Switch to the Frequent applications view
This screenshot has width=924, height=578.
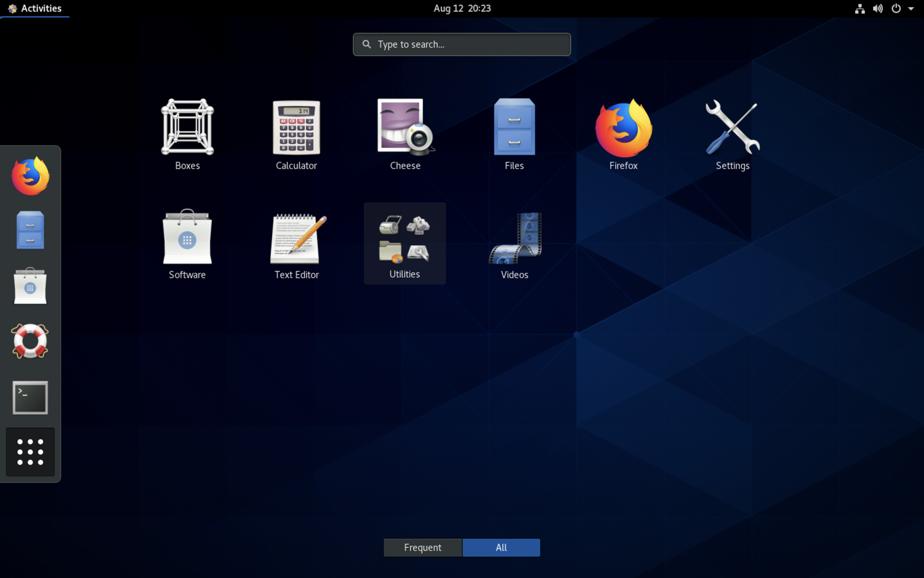click(422, 547)
